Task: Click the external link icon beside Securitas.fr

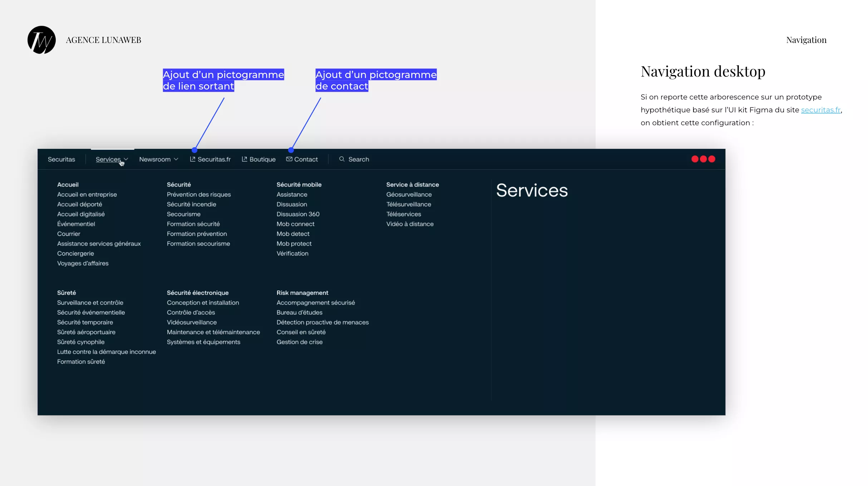Action: [x=193, y=159]
